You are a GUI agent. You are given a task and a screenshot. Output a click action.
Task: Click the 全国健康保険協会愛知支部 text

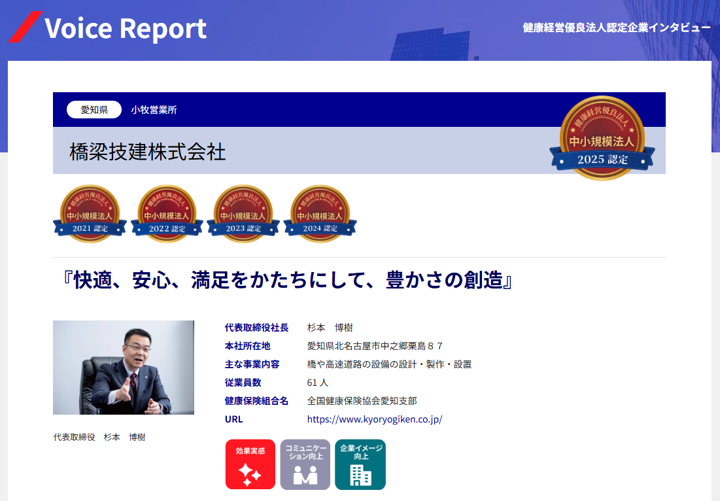(x=361, y=401)
